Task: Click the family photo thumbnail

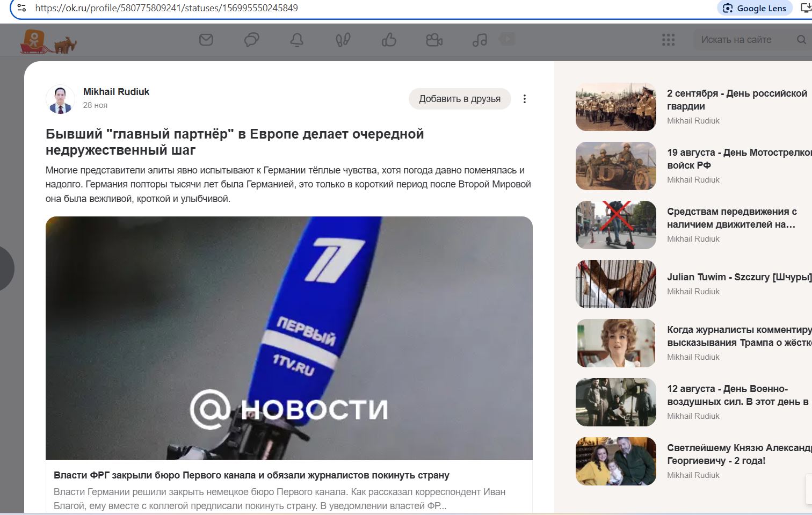Action: coord(616,461)
